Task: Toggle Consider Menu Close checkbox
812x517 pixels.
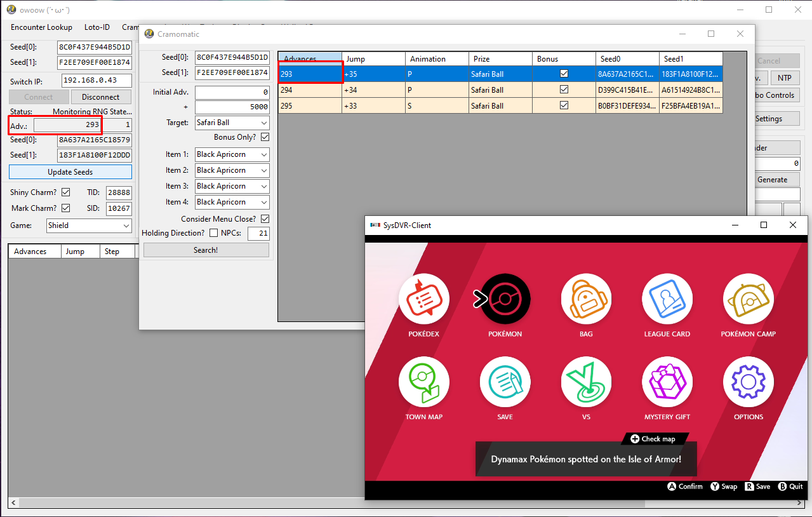Action: click(x=265, y=218)
